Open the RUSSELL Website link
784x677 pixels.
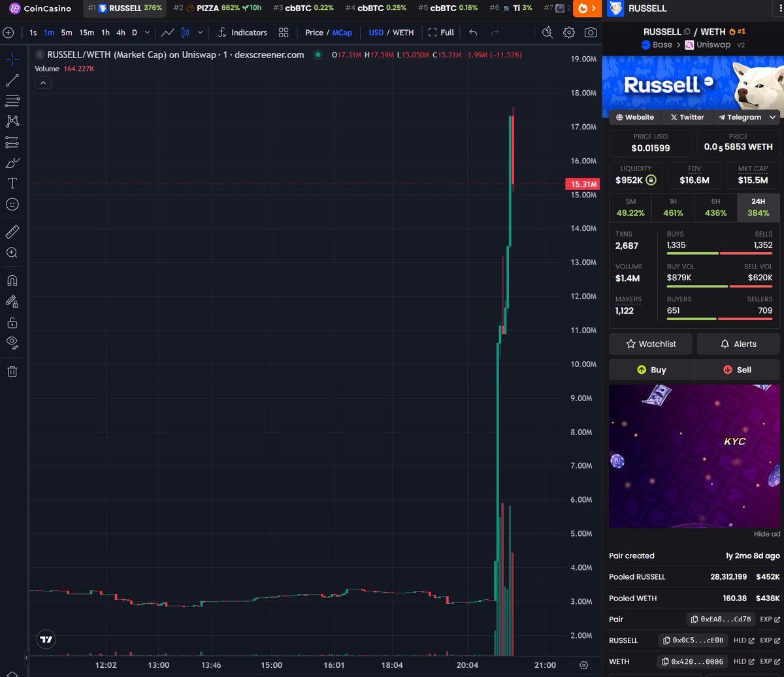tap(634, 117)
